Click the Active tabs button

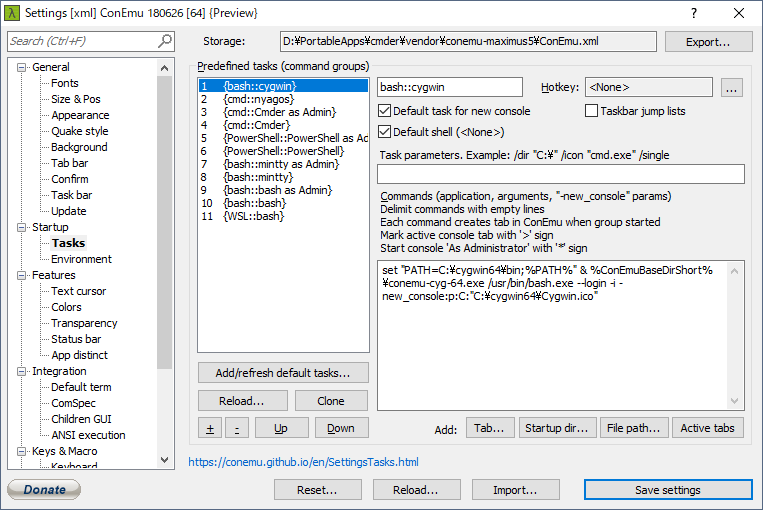pyautogui.click(x=708, y=428)
